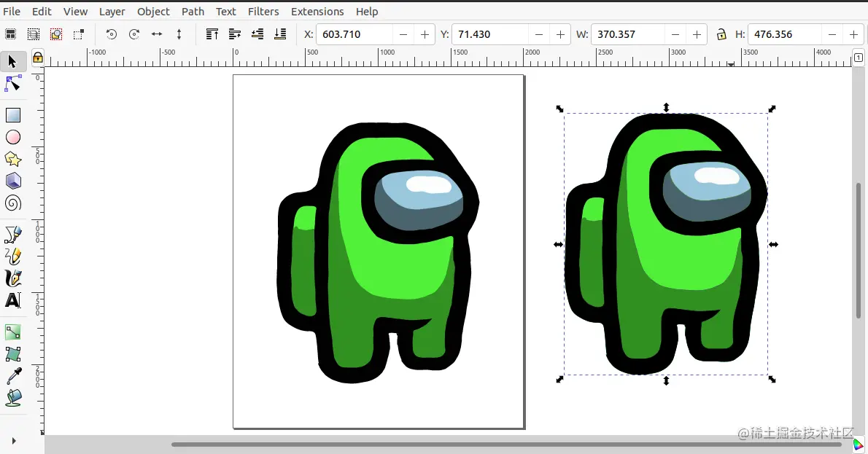
Task: Select the Ellipse circle tool
Action: coord(12,137)
